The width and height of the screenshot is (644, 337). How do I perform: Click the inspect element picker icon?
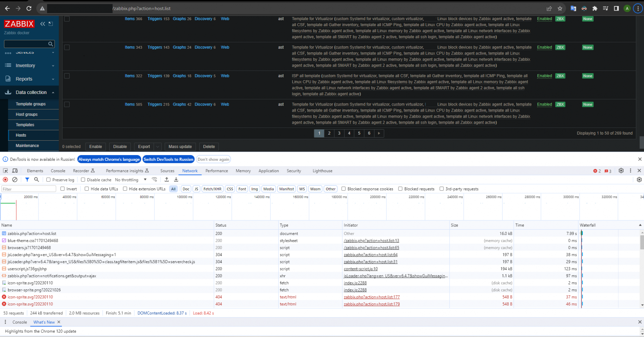tap(5, 171)
